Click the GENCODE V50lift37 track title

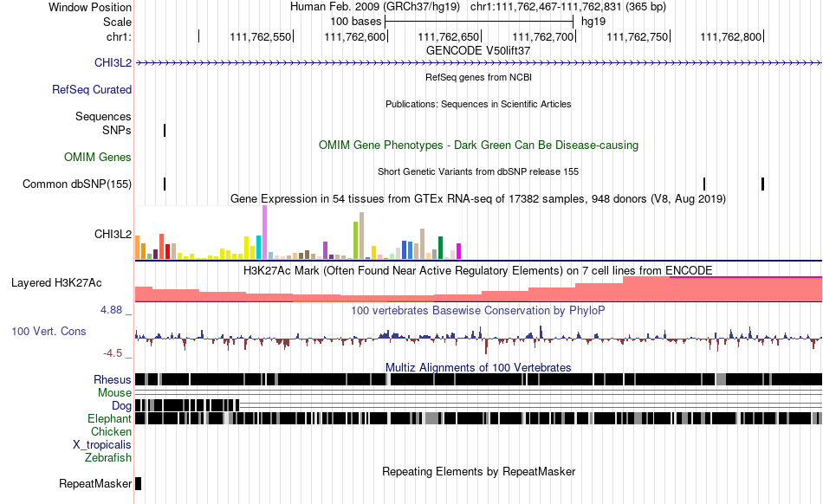click(478, 51)
